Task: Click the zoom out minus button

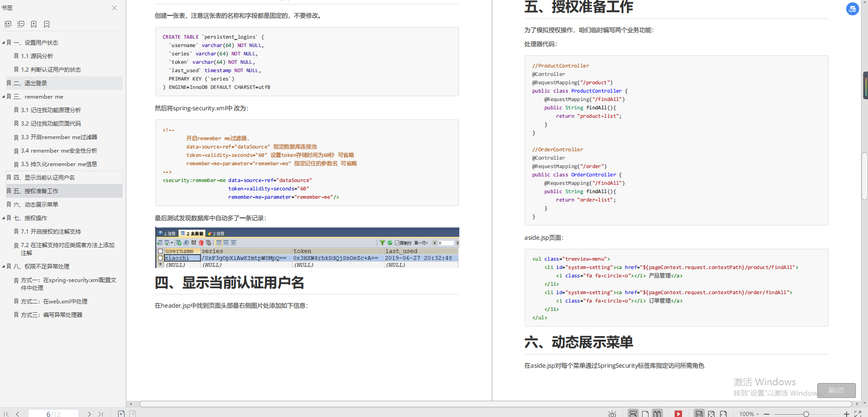Action: [x=767, y=414]
